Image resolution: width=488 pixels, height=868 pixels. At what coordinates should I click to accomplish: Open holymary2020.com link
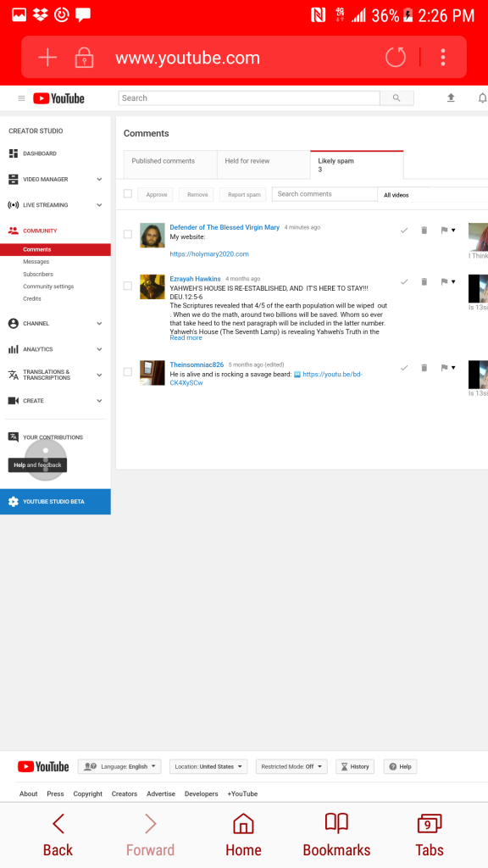tap(209, 254)
